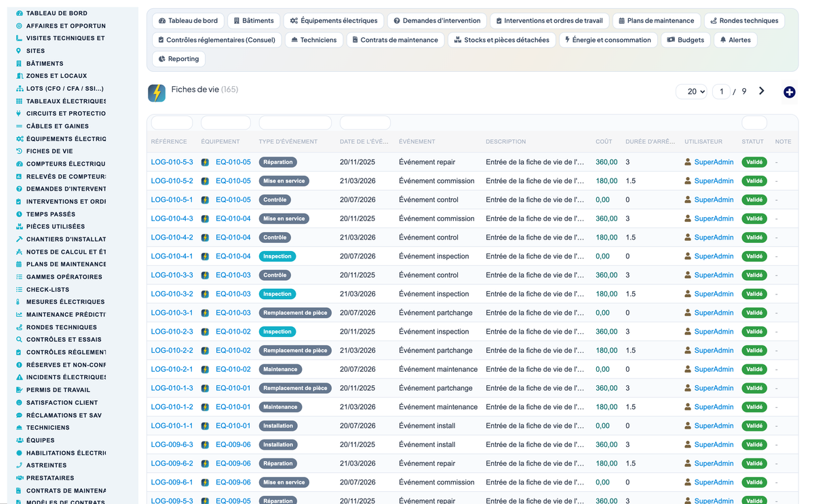Click the Gammes opératoires sidebar icon

click(x=19, y=277)
